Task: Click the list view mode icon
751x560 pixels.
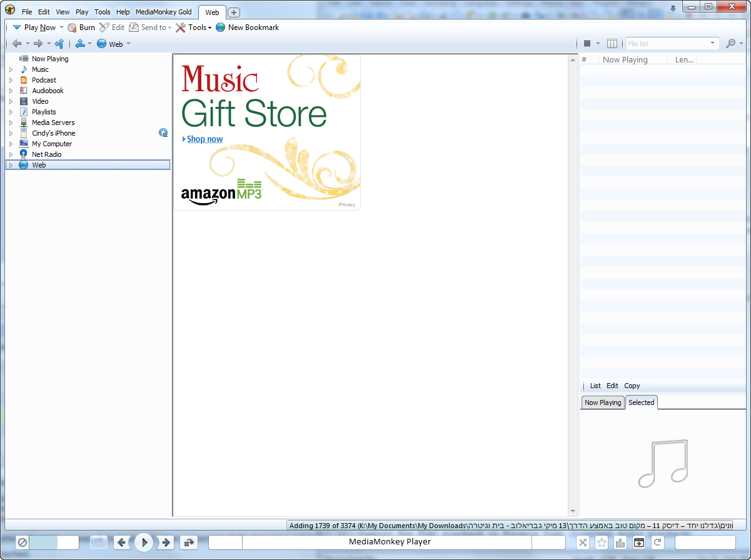Action: coord(587,44)
